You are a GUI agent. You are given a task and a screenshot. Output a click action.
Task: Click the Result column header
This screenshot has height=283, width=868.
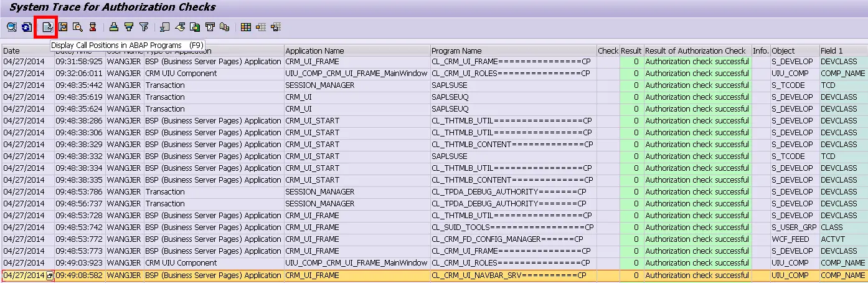631,50
